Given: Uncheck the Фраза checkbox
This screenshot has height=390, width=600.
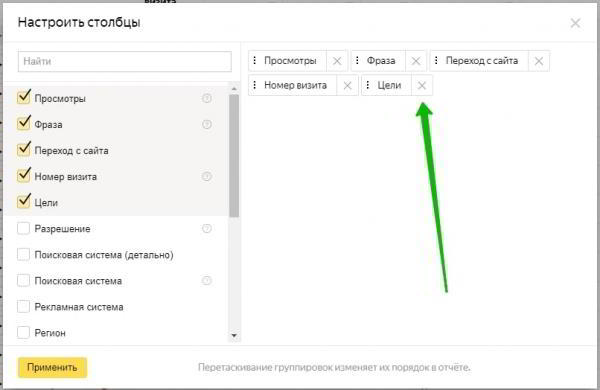Looking at the screenshot, I should point(23,123).
